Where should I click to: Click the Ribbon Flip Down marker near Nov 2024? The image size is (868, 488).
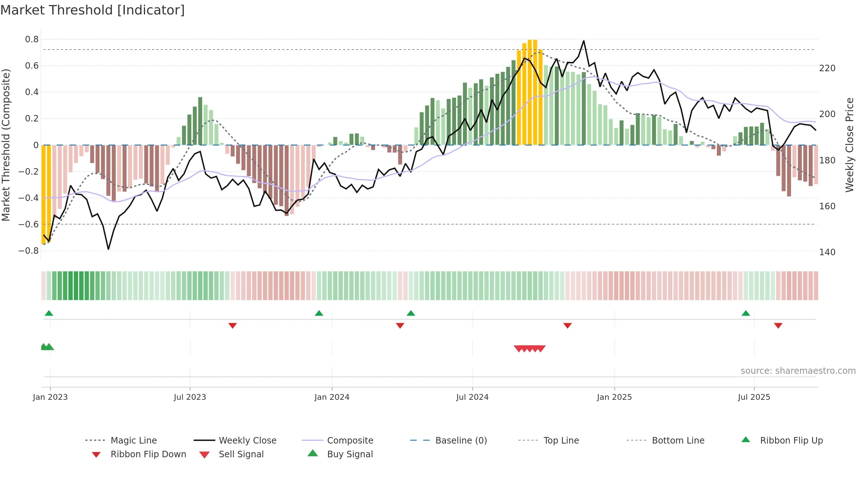[x=567, y=326]
